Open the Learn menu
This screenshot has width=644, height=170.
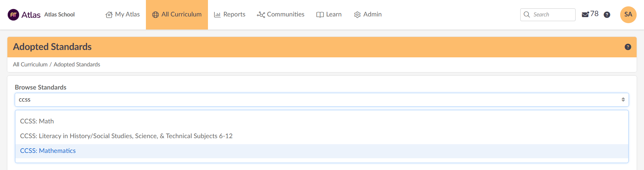[329, 14]
